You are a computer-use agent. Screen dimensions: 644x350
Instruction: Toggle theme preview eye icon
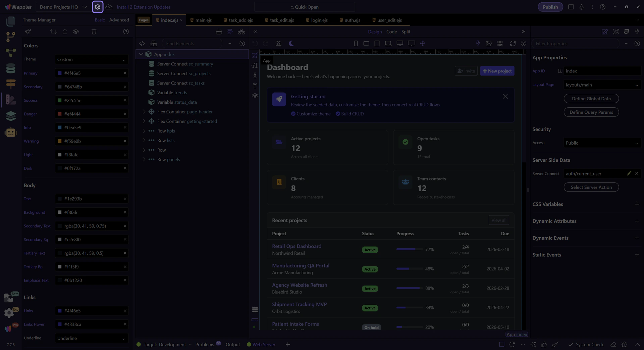pyautogui.click(x=76, y=32)
